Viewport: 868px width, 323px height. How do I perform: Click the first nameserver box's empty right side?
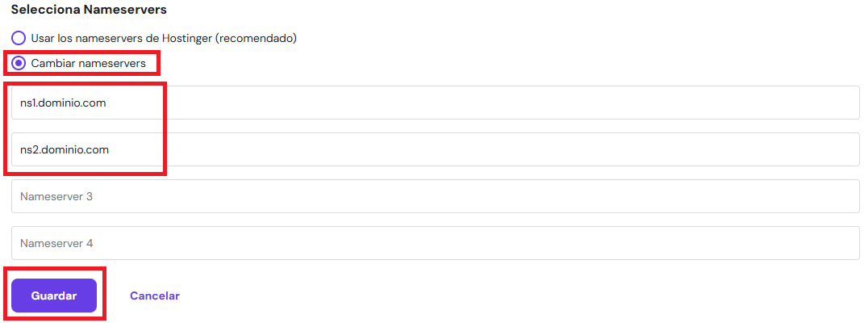[x=645, y=103]
